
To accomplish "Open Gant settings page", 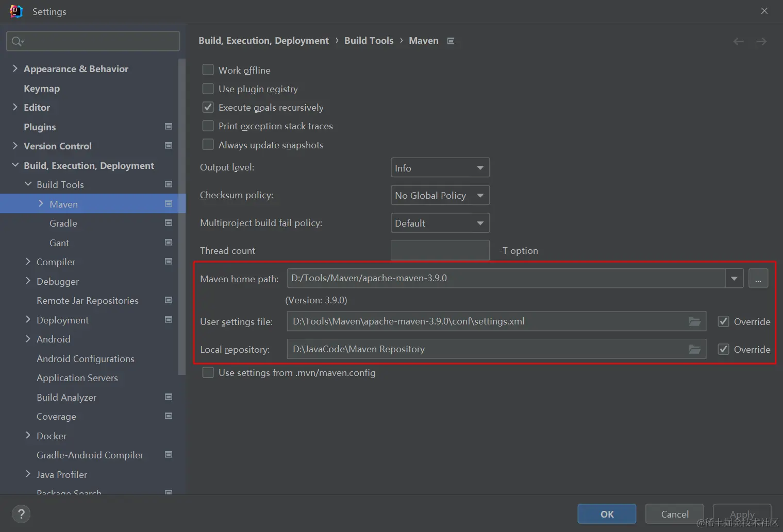I will (x=59, y=243).
